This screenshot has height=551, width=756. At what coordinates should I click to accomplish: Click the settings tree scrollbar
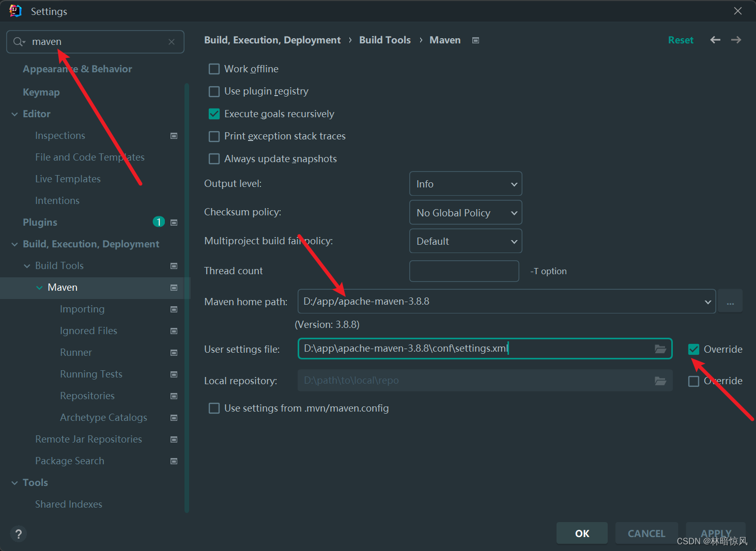[187, 298]
